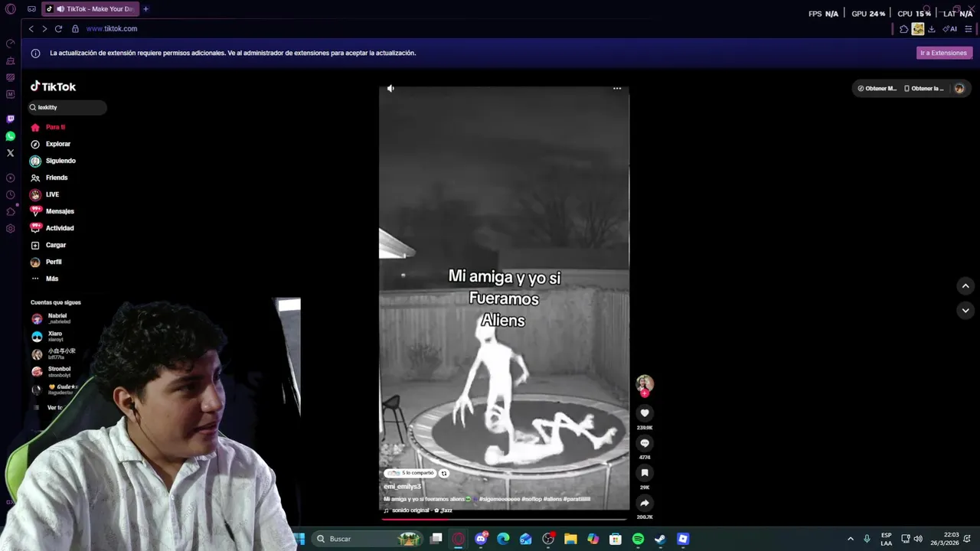This screenshot has width=980, height=551.
Task: Open 'LIVE' in TikTok sidebar
Action: (x=44, y=194)
